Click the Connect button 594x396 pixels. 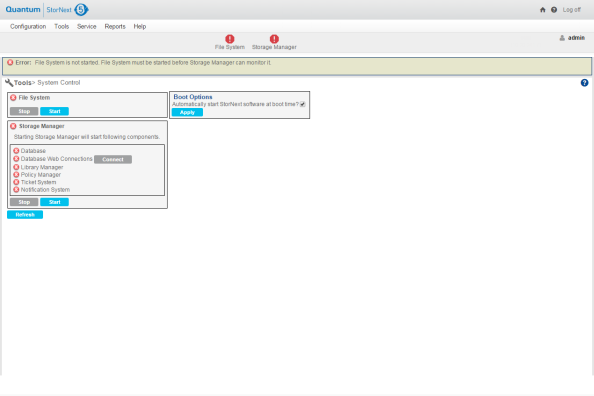point(113,160)
